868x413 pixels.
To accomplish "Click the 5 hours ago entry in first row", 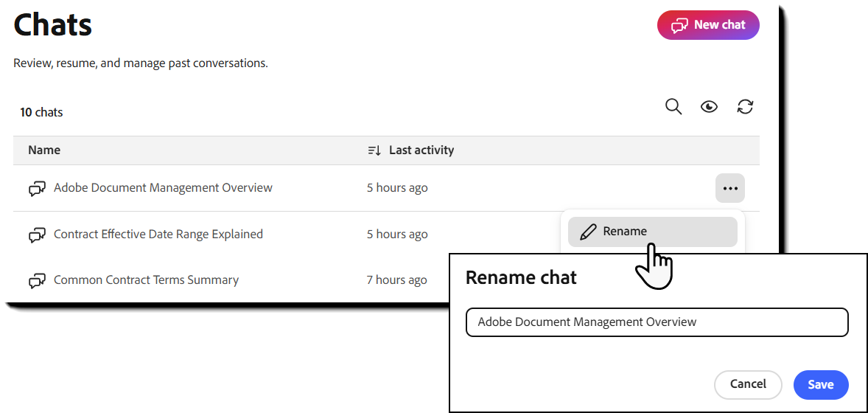I will point(397,188).
